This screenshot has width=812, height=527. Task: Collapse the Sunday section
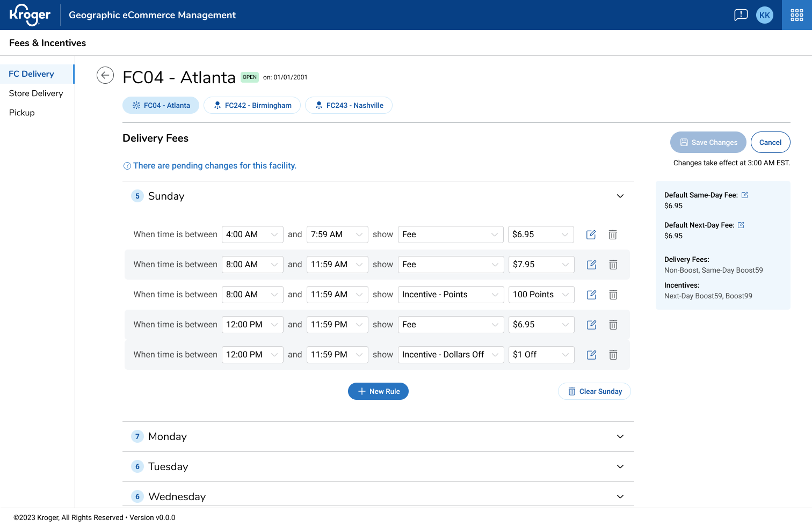click(620, 196)
